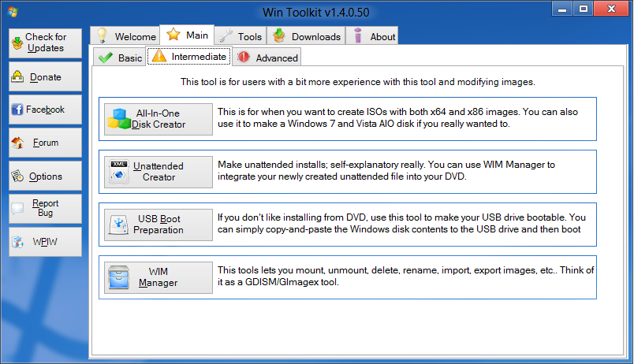Click the colored cubes All-In-One icon

pos(119,119)
